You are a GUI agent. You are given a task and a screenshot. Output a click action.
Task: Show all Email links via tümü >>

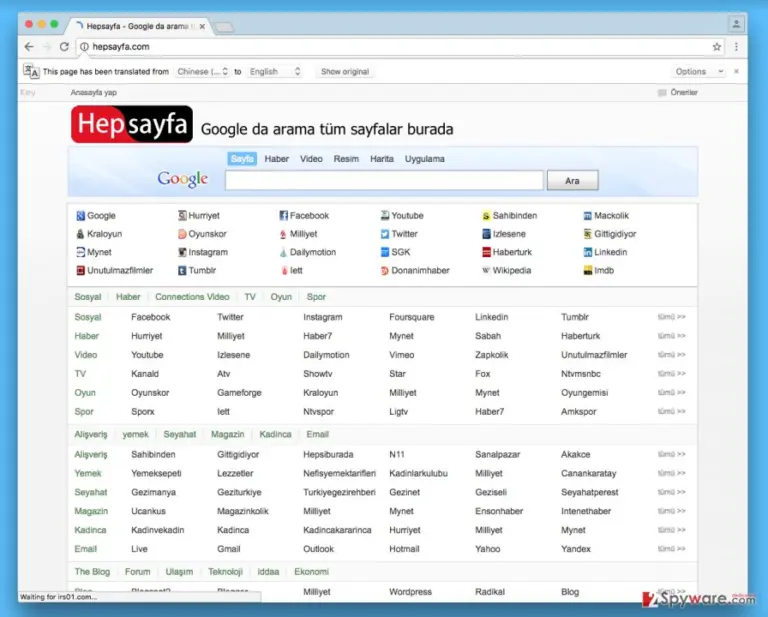tap(672, 549)
